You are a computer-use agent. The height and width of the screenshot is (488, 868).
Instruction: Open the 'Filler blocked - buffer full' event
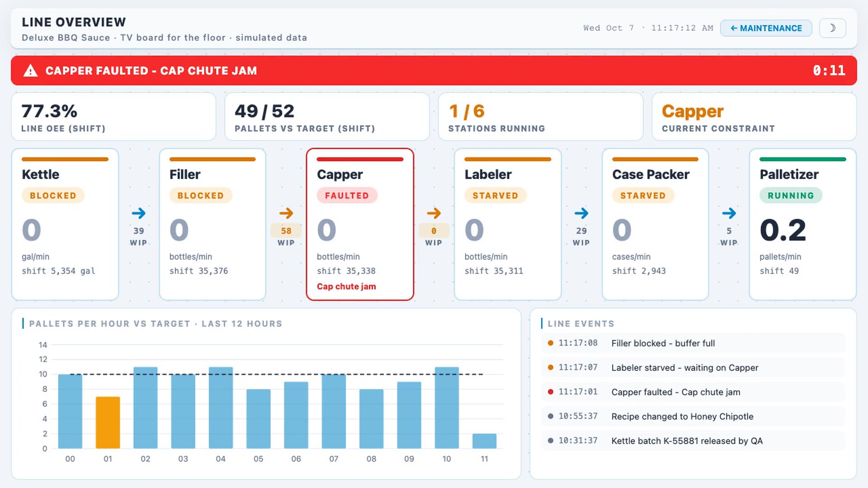pyautogui.click(x=693, y=343)
